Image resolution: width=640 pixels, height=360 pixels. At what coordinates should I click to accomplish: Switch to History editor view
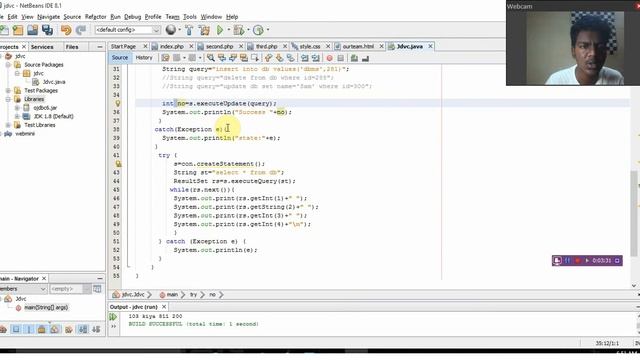[144, 58]
